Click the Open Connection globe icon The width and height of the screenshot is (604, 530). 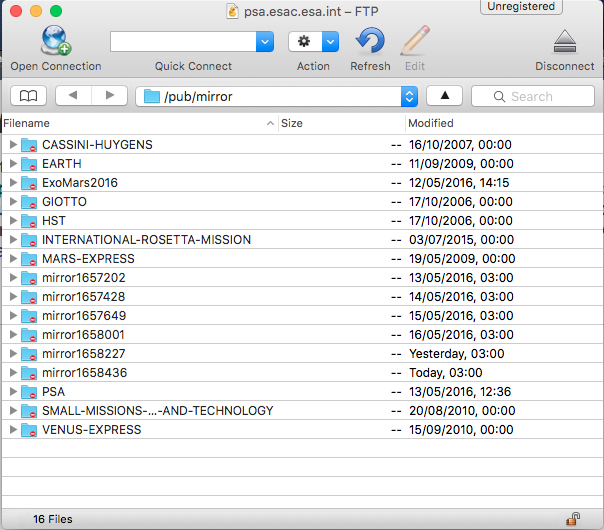click(56, 40)
